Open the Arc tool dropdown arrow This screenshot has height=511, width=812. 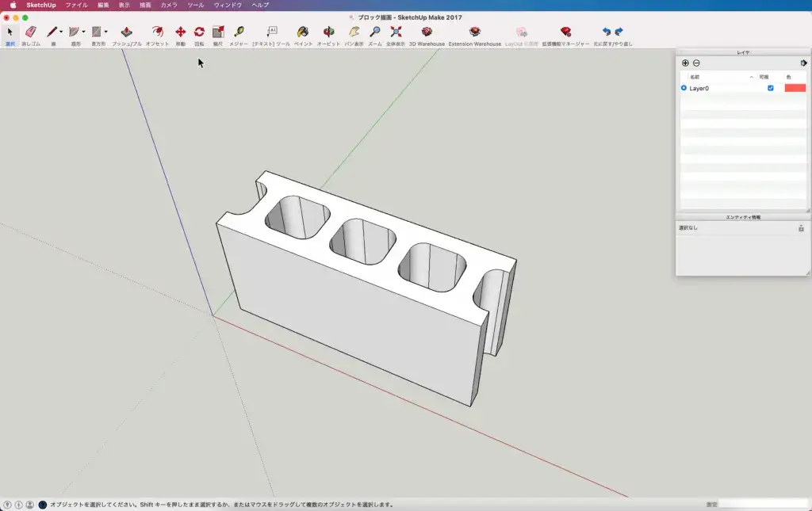(83, 32)
